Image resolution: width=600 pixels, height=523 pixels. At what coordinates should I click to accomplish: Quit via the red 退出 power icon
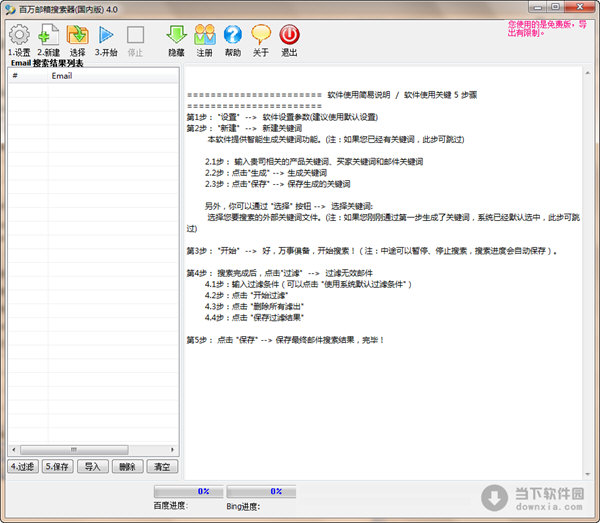[289, 34]
